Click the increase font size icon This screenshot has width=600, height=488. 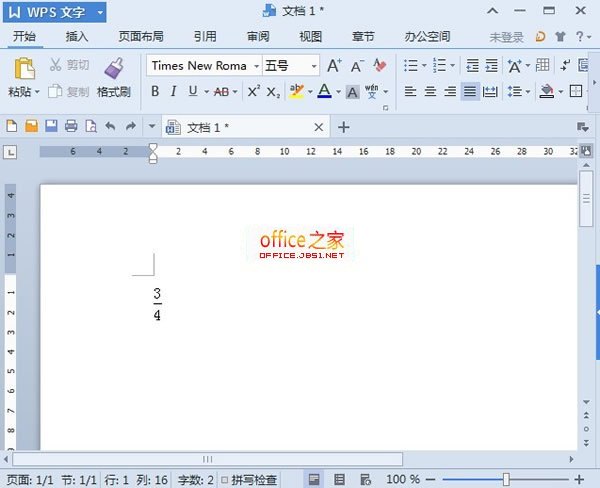tap(334, 66)
